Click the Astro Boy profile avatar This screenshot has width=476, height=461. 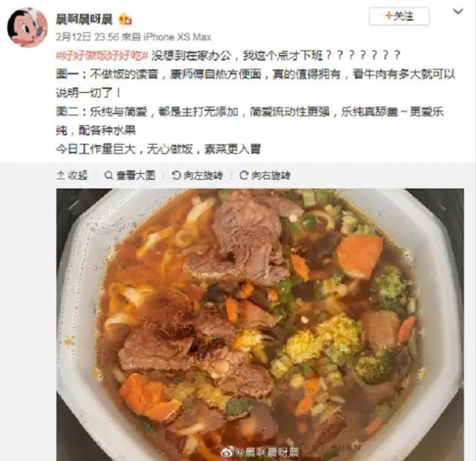(27, 26)
